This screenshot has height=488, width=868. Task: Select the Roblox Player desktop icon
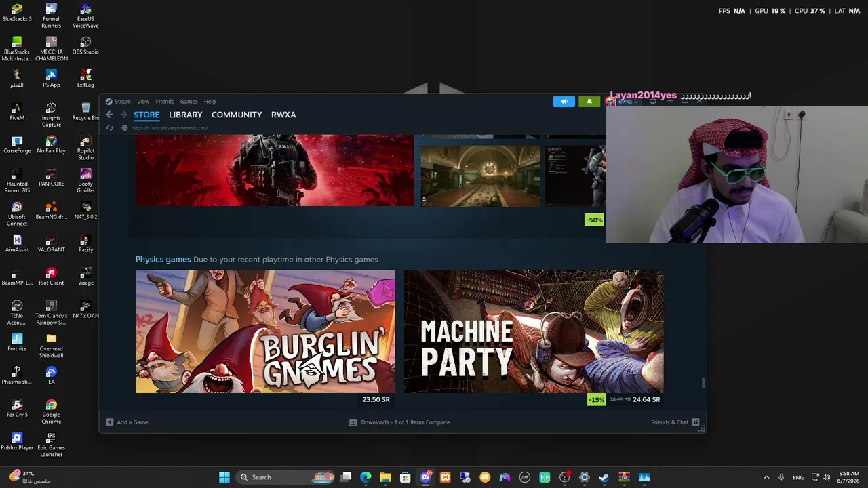(17, 442)
